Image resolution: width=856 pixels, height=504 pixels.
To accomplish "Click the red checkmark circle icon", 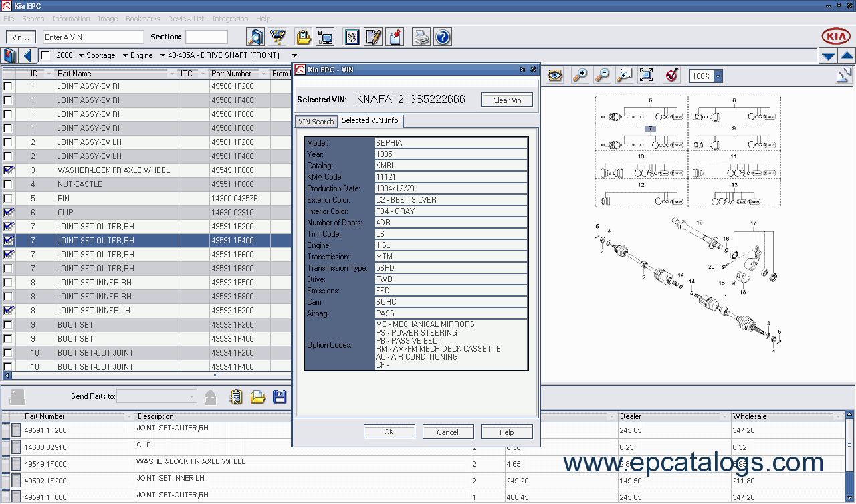I will [x=672, y=76].
